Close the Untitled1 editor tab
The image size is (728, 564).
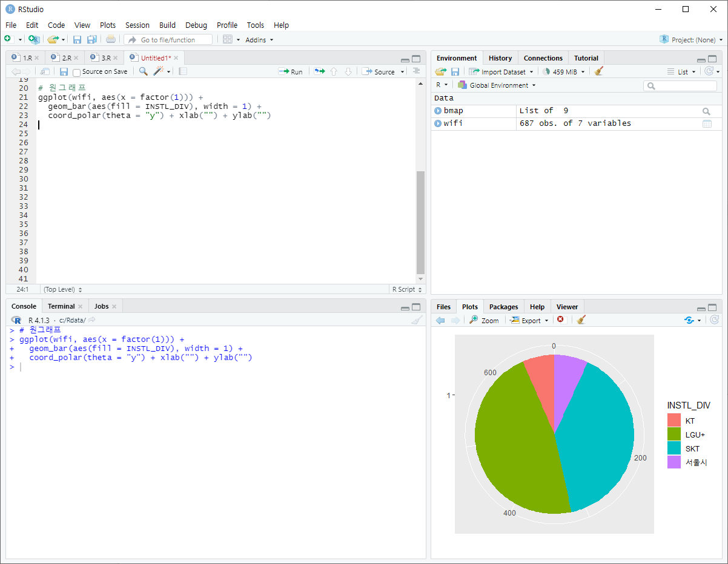[x=176, y=58]
